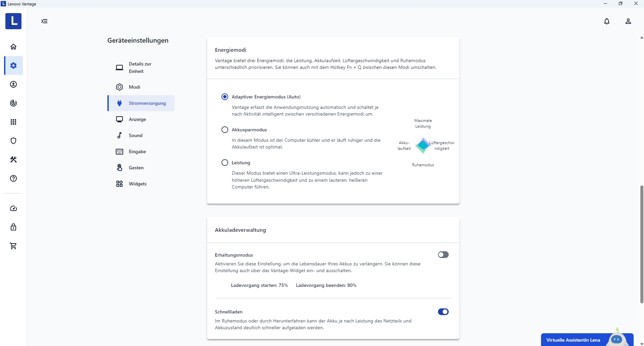This screenshot has height=346, width=644.
Task: Open the apps grid icon
Action: (13, 122)
